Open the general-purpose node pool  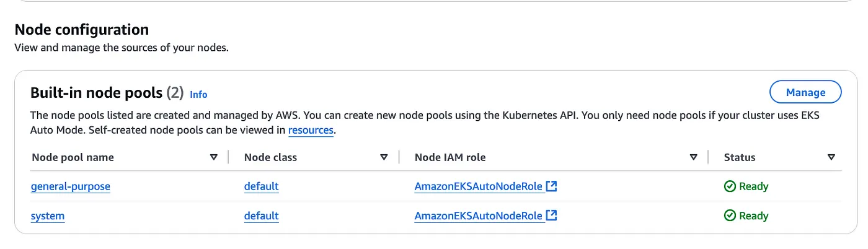click(71, 186)
